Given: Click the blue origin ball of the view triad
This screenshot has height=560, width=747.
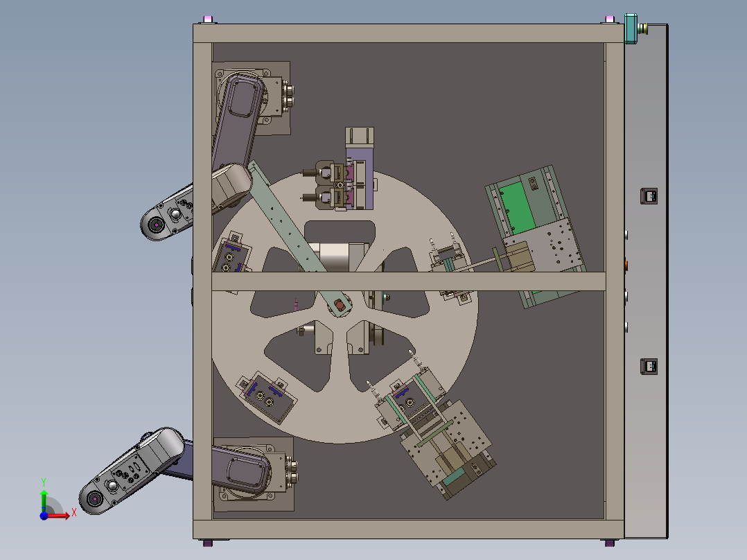Looking at the screenshot, I should (x=44, y=516).
